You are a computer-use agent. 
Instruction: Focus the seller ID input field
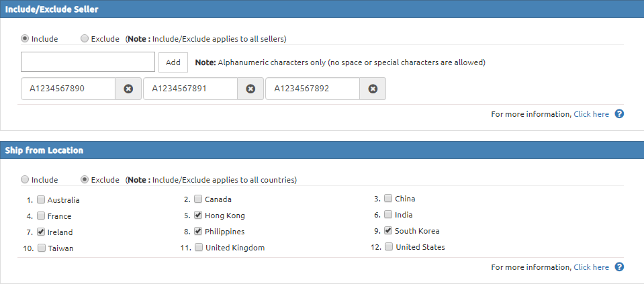click(x=88, y=62)
